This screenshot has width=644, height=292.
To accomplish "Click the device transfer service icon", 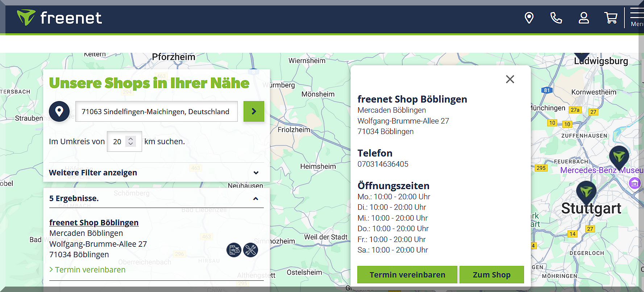I will point(234,250).
